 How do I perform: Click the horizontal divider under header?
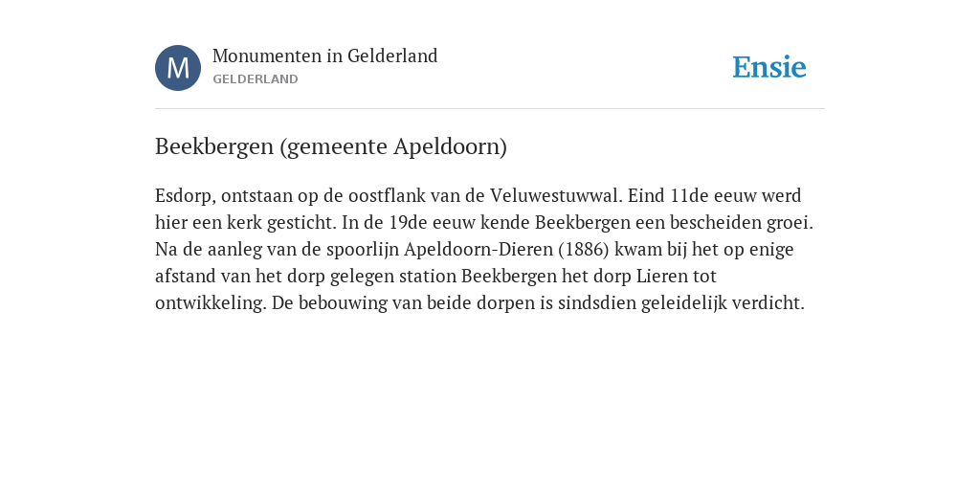pyautogui.click(x=490, y=109)
